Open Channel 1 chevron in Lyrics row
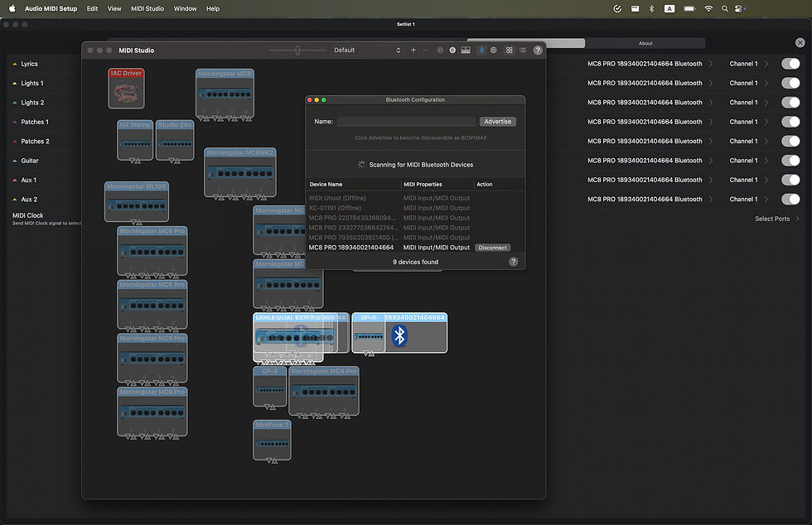This screenshot has height=525, width=812. [x=766, y=64]
